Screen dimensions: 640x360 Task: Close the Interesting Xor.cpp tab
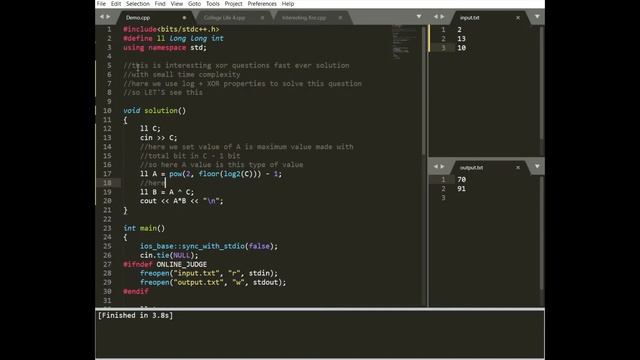340,18
